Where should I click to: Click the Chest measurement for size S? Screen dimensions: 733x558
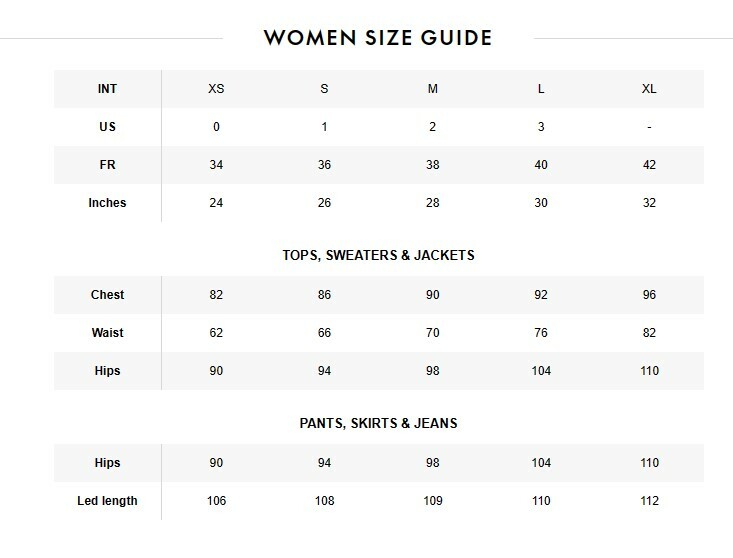coord(324,295)
